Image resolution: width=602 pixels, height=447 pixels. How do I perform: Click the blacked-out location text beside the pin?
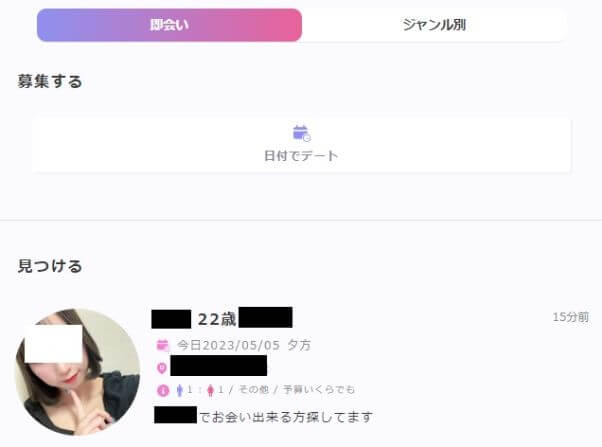tap(218, 365)
